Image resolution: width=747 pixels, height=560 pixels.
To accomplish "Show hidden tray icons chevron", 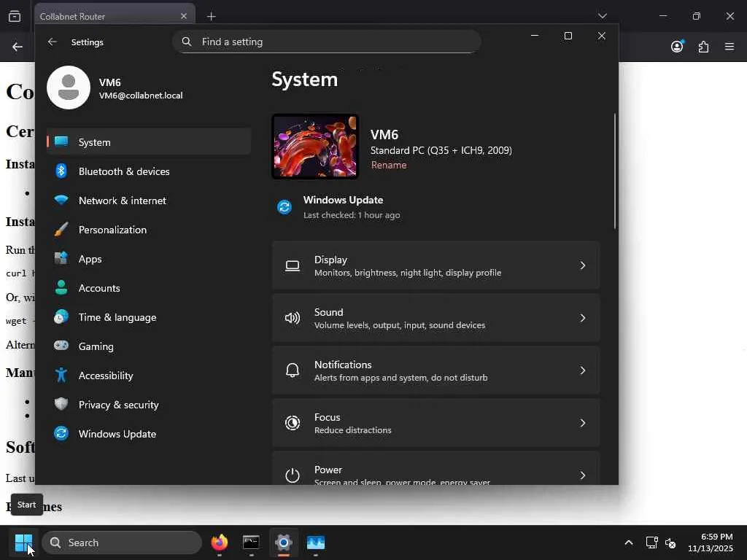I will click(x=629, y=542).
